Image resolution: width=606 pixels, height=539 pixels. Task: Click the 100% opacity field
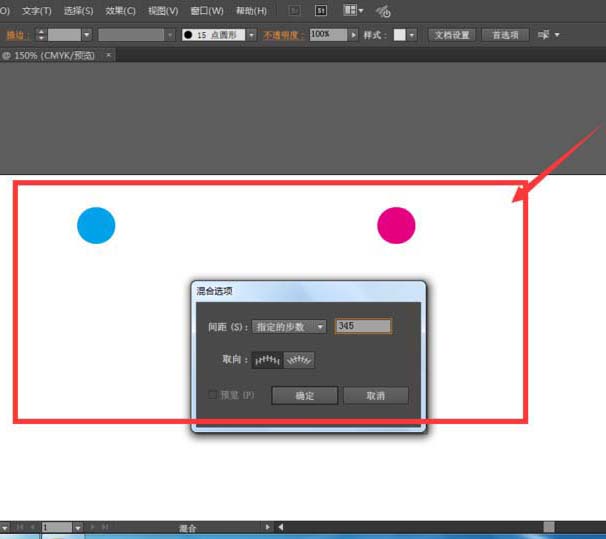tap(329, 34)
